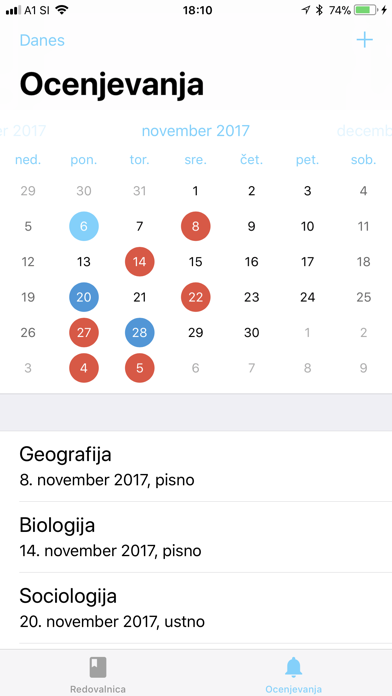This screenshot has height=696, width=392.
Task: Go to today with Danes button
Action: pos(42,40)
